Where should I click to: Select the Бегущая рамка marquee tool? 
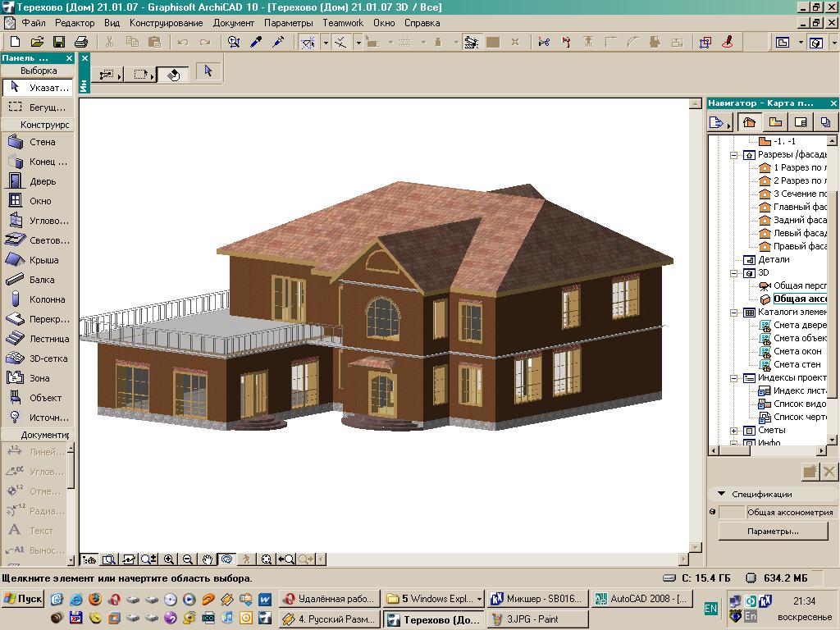click(36, 107)
